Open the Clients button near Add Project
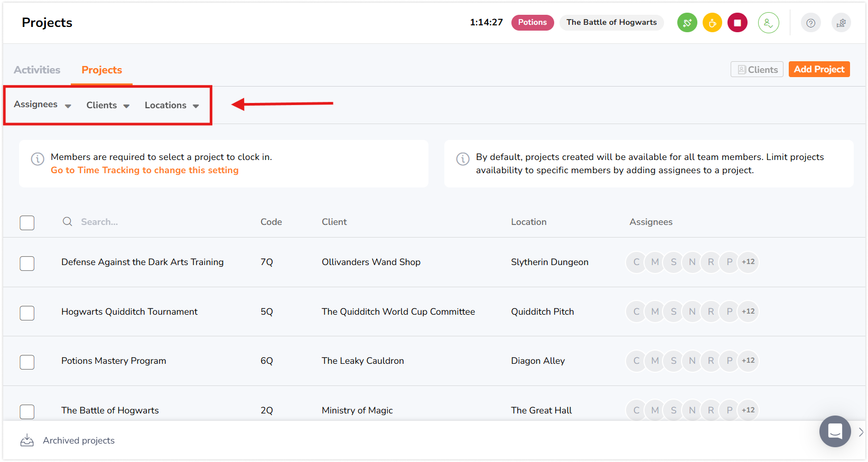 click(x=757, y=69)
